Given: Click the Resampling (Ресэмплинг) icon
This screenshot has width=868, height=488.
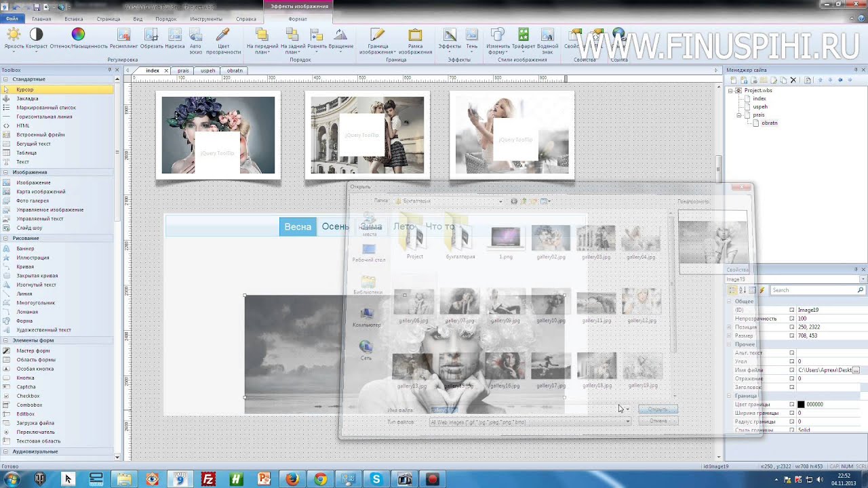Looking at the screenshot, I should coord(123,39).
